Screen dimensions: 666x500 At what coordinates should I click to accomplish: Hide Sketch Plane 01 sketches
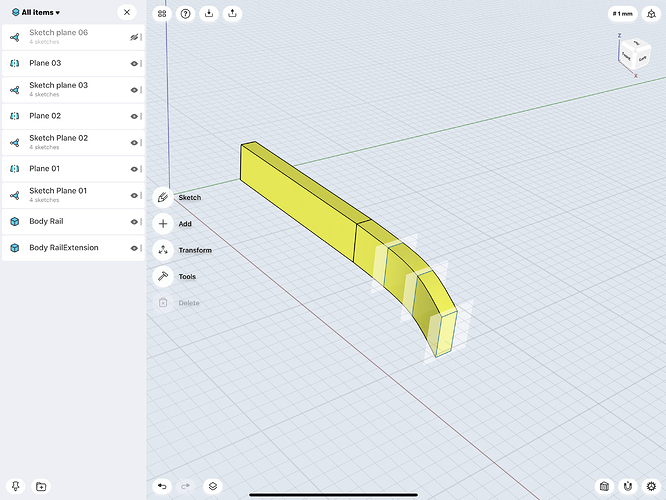(x=134, y=195)
